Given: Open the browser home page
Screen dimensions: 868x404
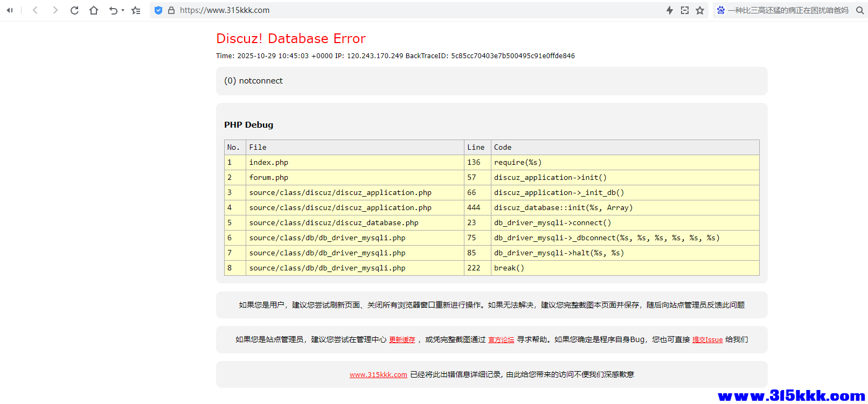Looking at the screenshot, I should 94,10.
